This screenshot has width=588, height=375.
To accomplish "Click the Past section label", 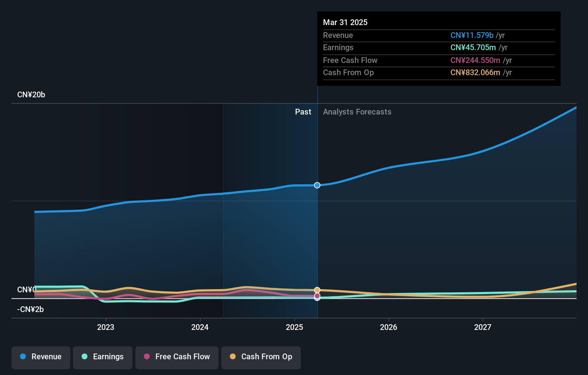I will 303,112.
